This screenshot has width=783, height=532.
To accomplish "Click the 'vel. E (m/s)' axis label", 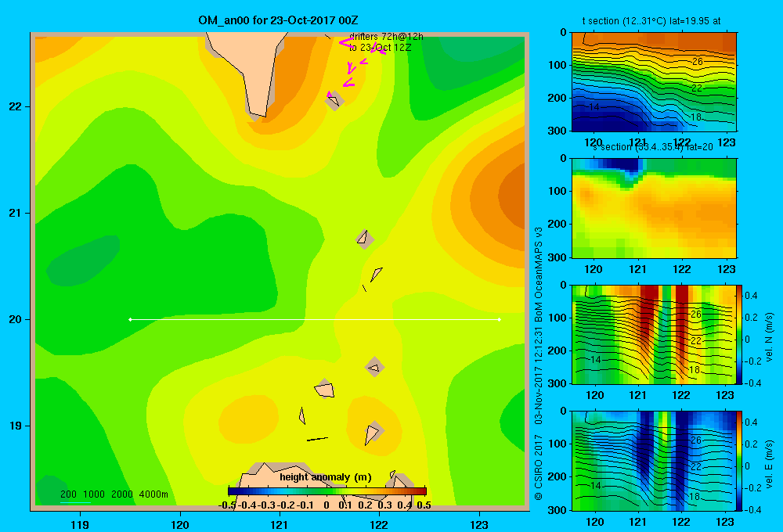I will (x=769, y=464).
